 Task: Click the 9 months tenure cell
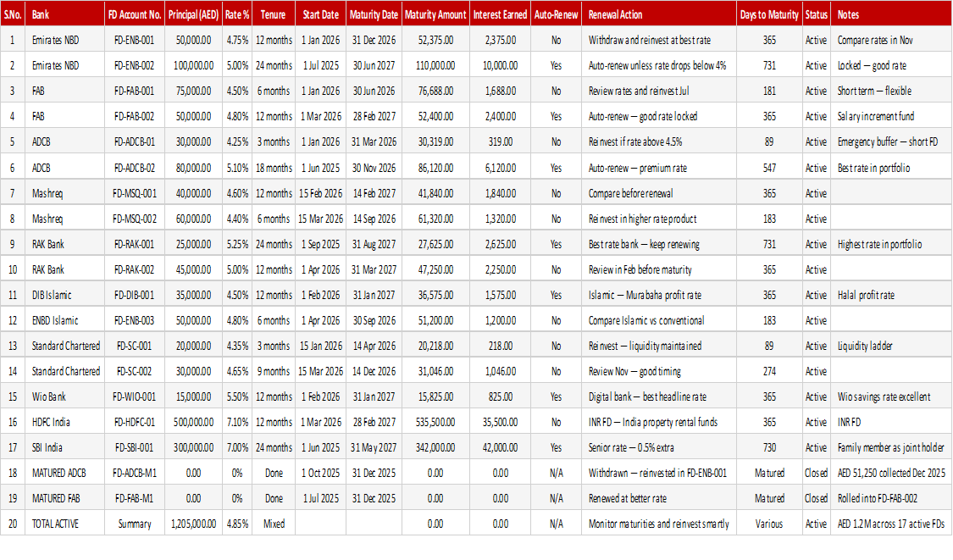click(x=274, y=372)
